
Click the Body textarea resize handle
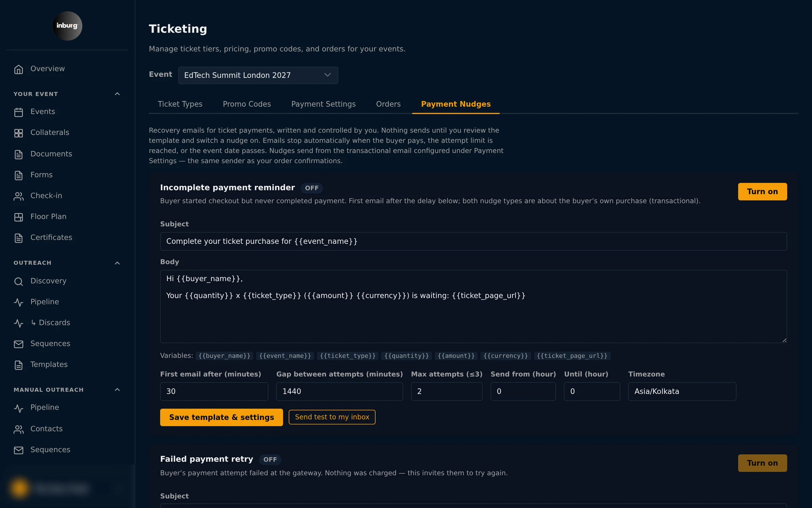coord(784,340)
